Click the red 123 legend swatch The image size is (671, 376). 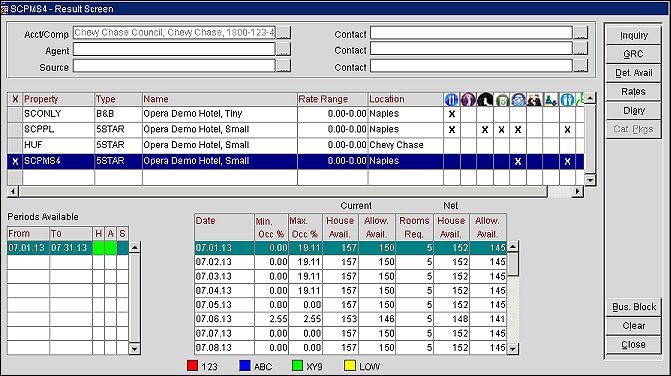pyautogui.click(x=193, y=366)
